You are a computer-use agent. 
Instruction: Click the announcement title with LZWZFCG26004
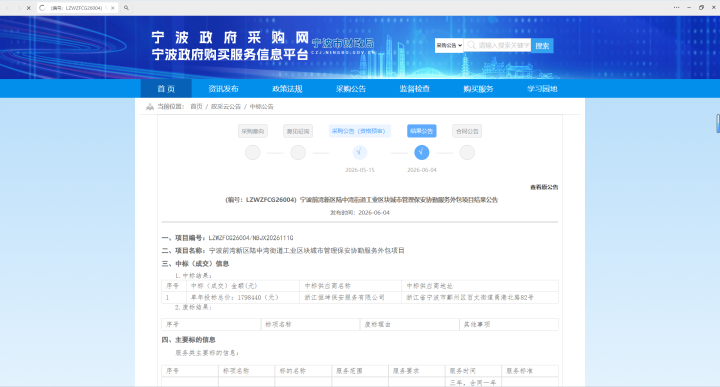[x=361, y=200]
